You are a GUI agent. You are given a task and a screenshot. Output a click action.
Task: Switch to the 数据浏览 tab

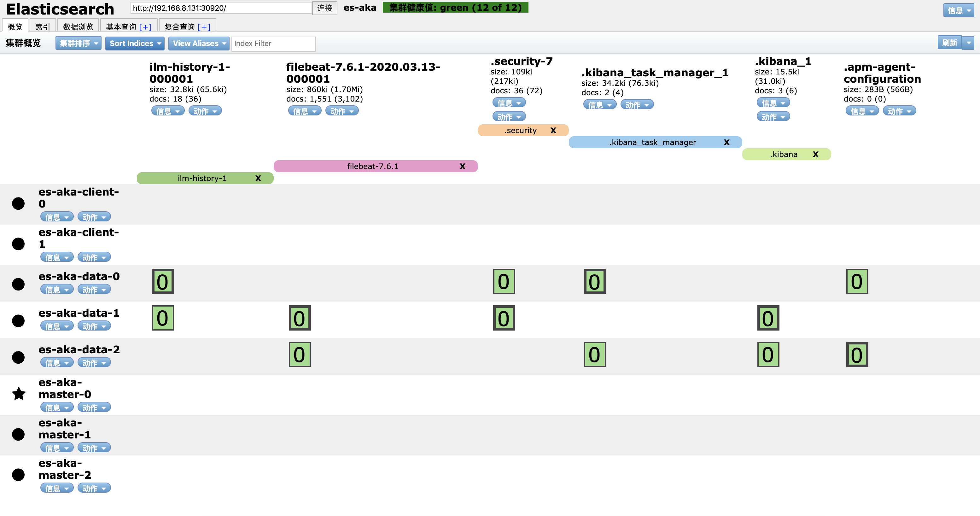pos(78,26)
